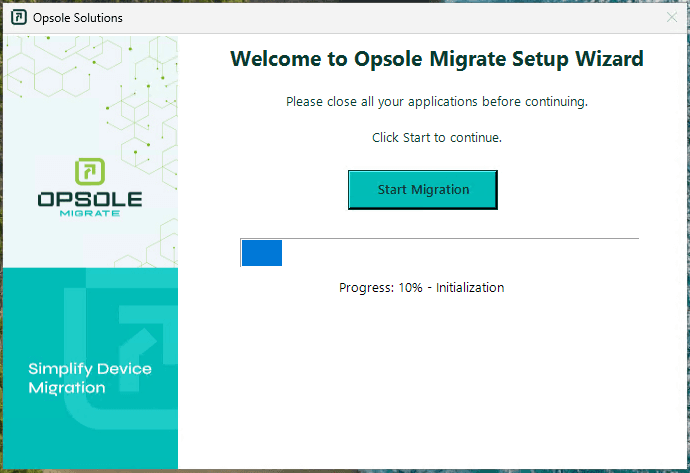This screenshot has height=473, width=690.
Task: Click the 'Simplify Device Migration' tagline
Action: tap(90, 378)
